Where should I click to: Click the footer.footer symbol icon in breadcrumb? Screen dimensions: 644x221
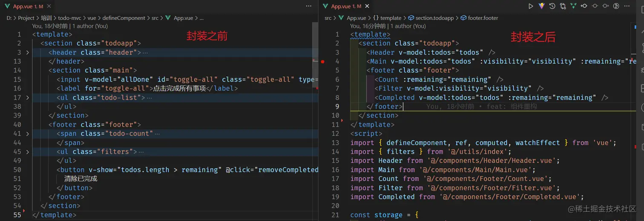(463, 18)
